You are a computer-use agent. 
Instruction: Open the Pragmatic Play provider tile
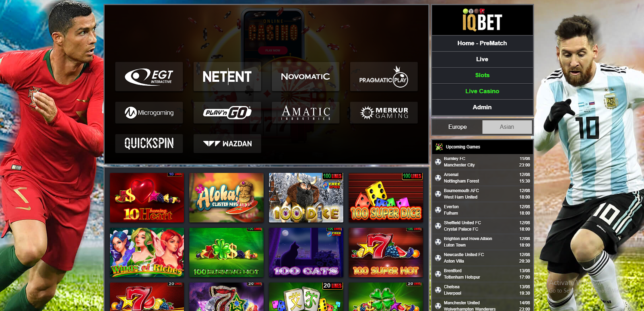click(x=384, y=76)
